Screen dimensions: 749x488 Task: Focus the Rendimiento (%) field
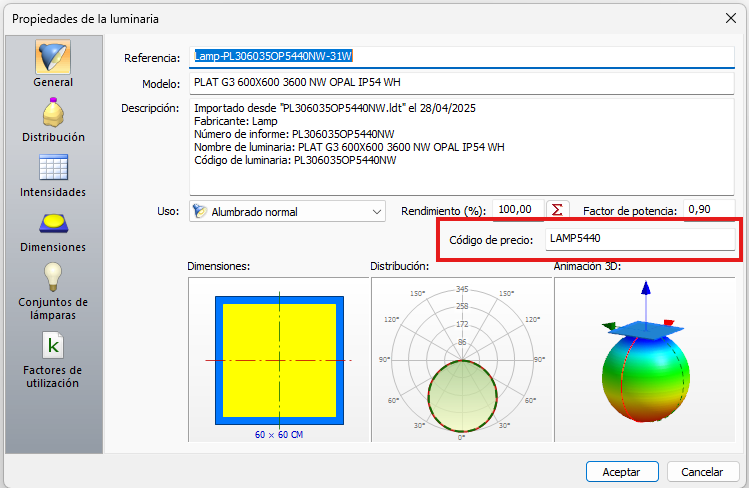point(517,210)
